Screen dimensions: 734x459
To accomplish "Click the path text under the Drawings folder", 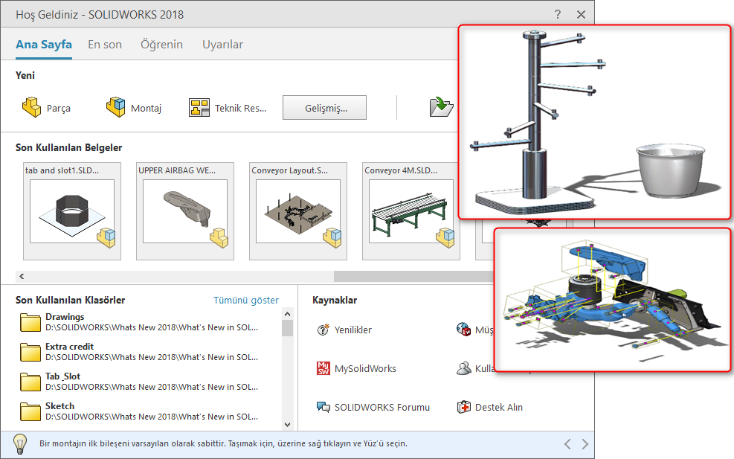I will point(152,328).
